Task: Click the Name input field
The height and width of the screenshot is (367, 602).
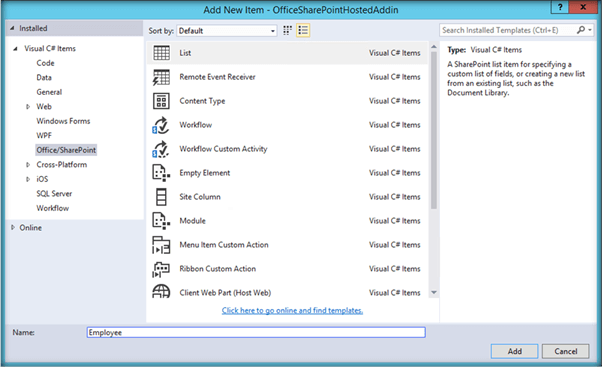Action: pyautogui.click(x=256, y=332)
